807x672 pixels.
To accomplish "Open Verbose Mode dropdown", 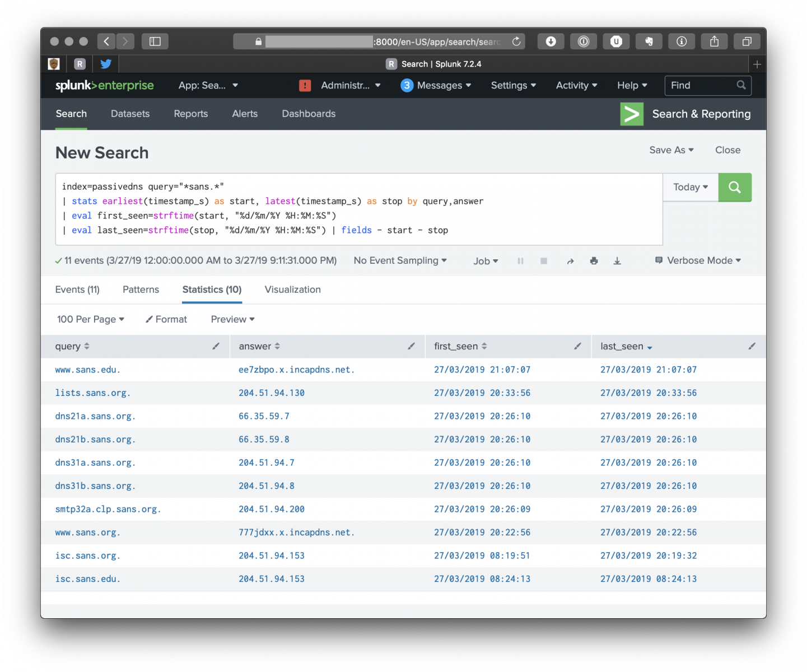I will (698, 261).
